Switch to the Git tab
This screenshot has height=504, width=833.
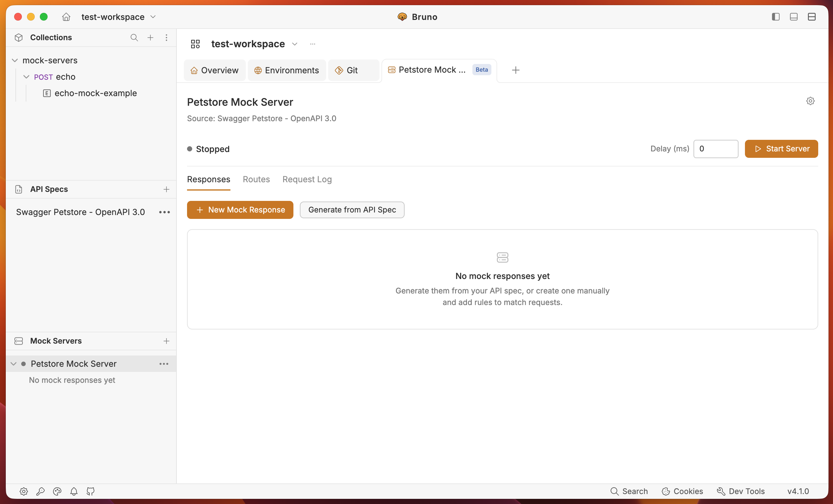(x=354, y=70)
